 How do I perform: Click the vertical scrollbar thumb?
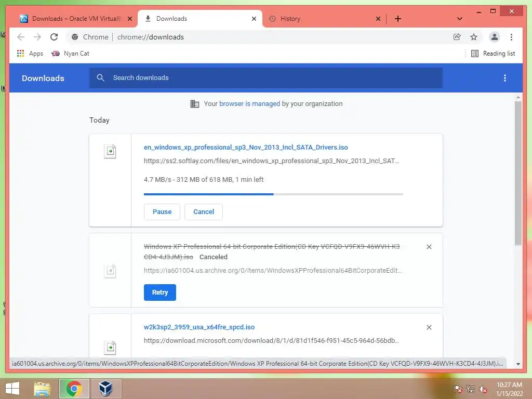click(x=518, y=173)
